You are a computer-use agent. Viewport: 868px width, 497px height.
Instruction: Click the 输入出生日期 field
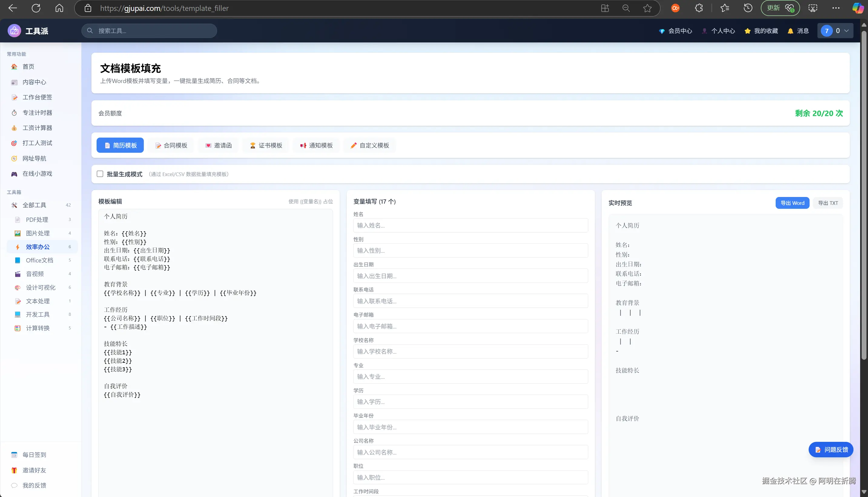click(470, 276)
